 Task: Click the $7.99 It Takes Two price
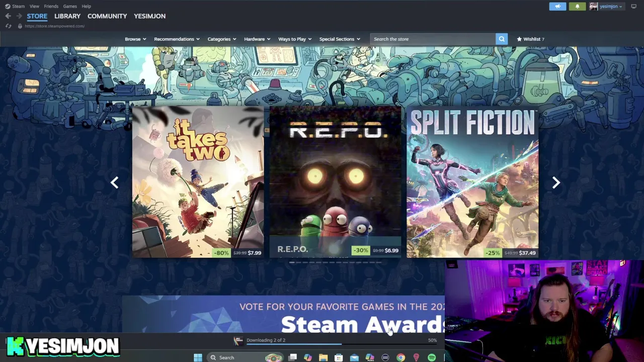pos(254,253)
